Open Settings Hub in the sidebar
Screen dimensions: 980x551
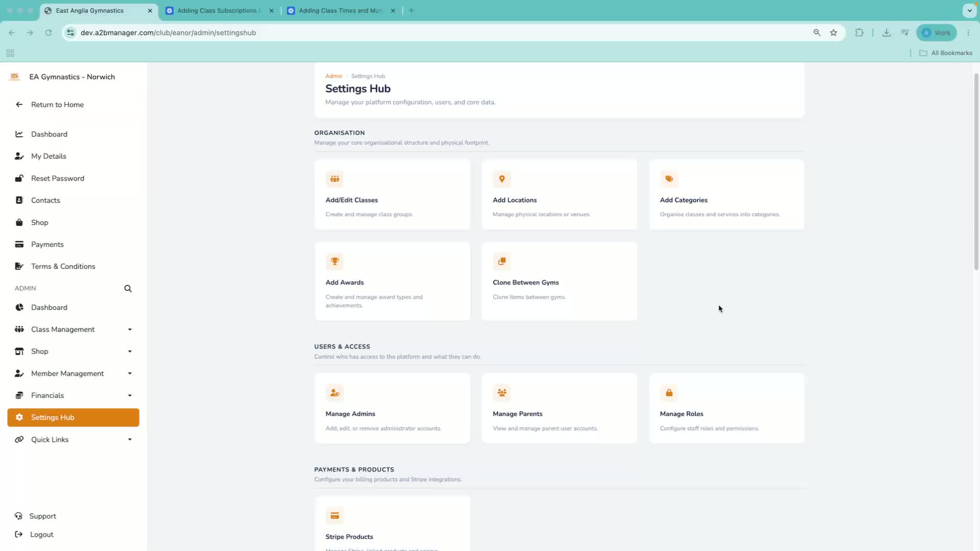click(x=73, y=417)
